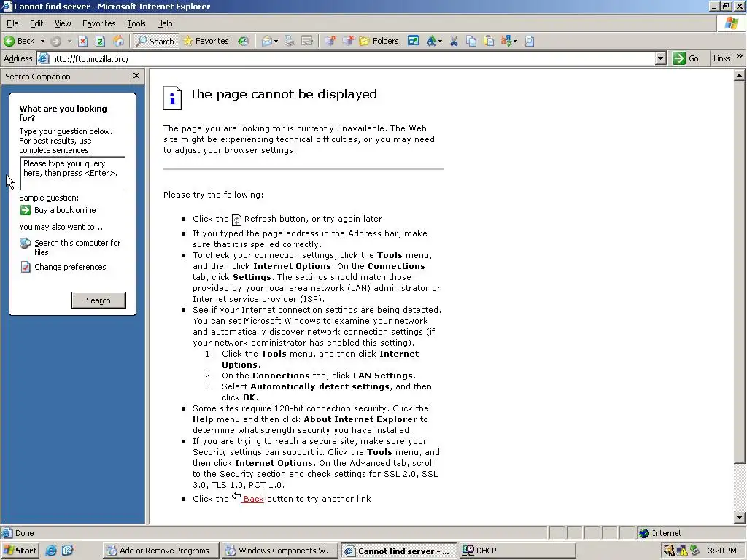
Task: Click the greyed Forward arrow button
Action: pyautogui.click(x=55, y=42)
